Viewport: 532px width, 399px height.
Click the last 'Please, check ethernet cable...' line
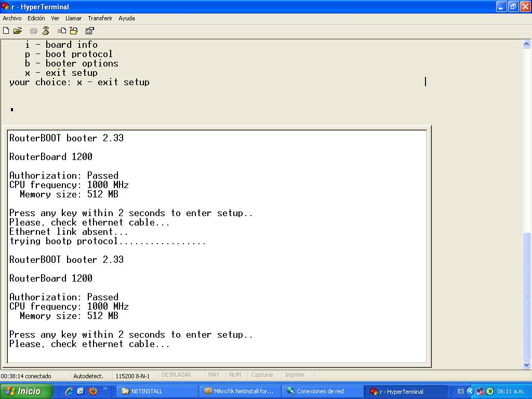(x=89, y=344)
